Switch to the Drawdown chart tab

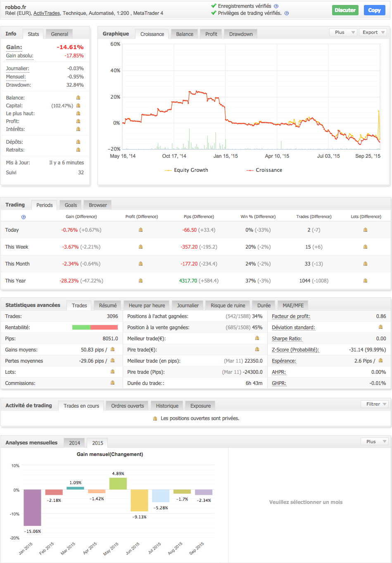[241, 34]
